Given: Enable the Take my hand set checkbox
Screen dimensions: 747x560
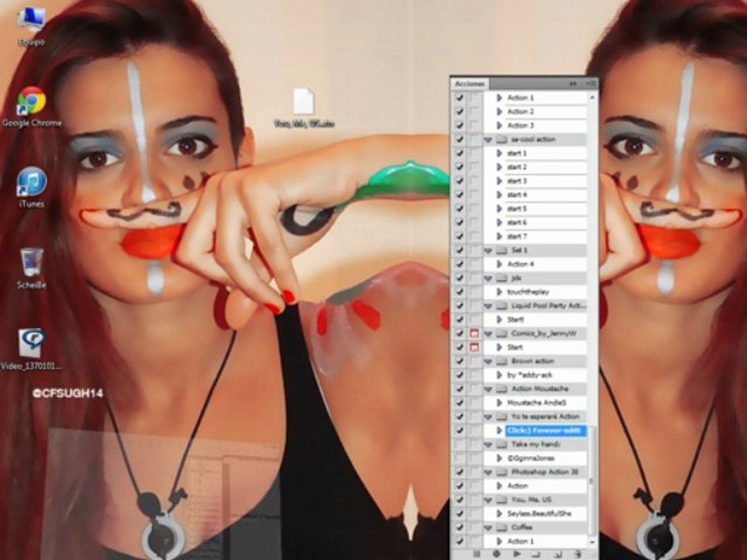Looking at the screenshot, I should click(x=460, y=444).
